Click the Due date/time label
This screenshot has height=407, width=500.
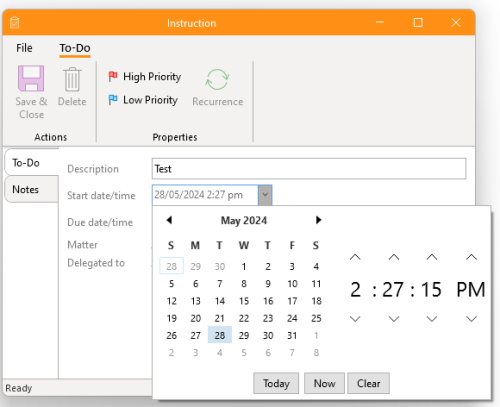click(100, 222)
